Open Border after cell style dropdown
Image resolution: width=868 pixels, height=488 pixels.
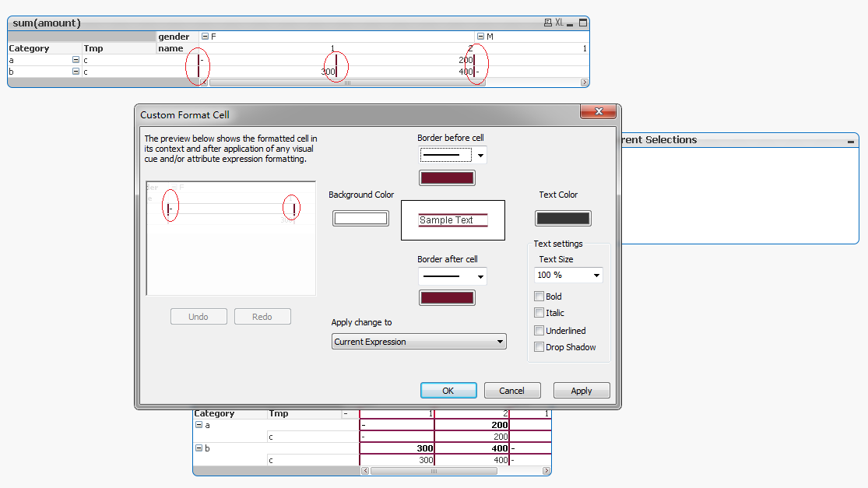click(x=480, y=276)
